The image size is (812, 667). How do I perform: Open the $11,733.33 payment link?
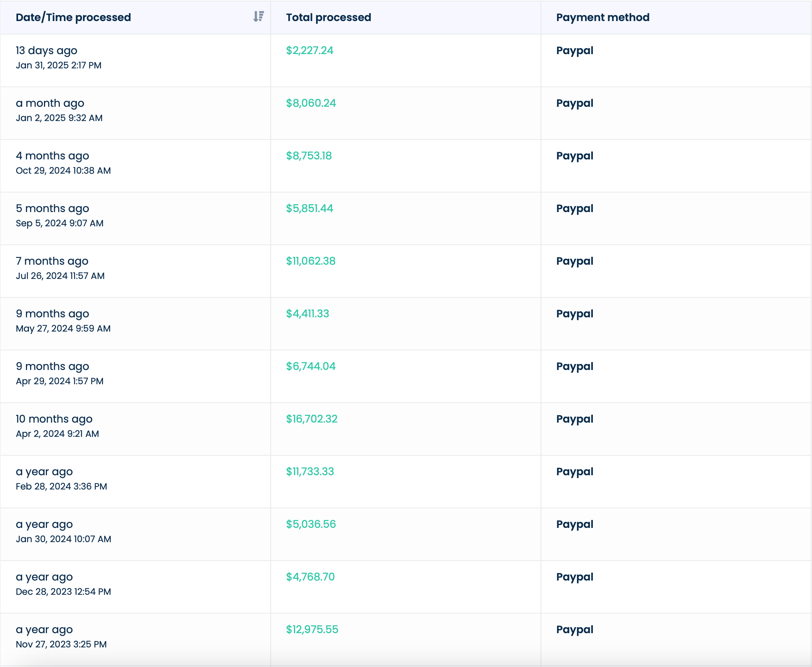point(310,471)
